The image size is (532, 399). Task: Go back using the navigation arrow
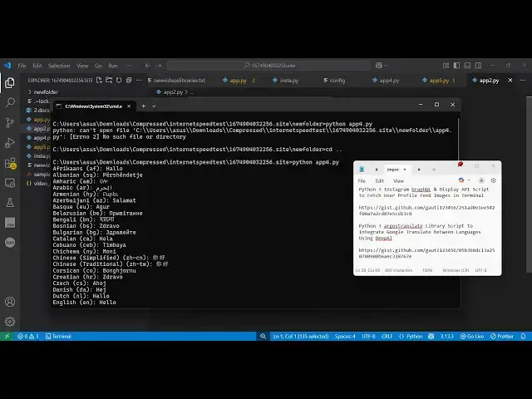coord(148,66)
